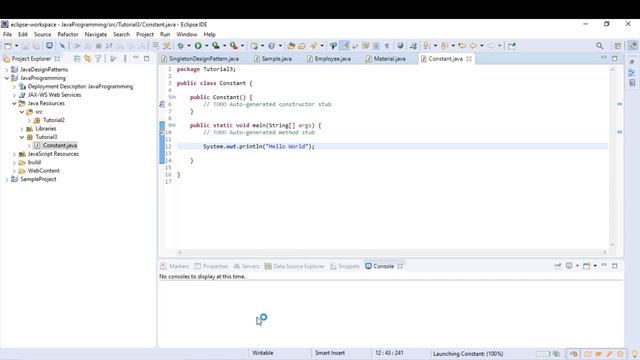Viewport: 640px width, 360px height.
Task: Click the Open Task folder icon
Action: coord(302,46)
